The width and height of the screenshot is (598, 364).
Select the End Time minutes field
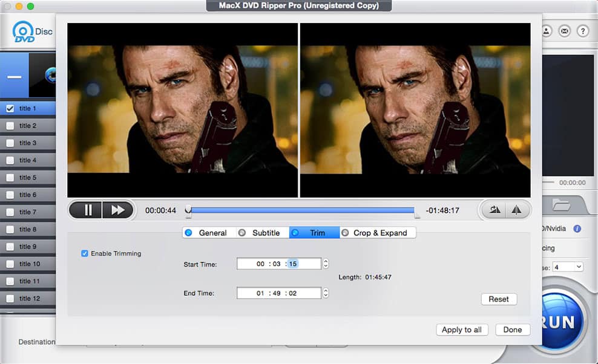pos(277,293)
